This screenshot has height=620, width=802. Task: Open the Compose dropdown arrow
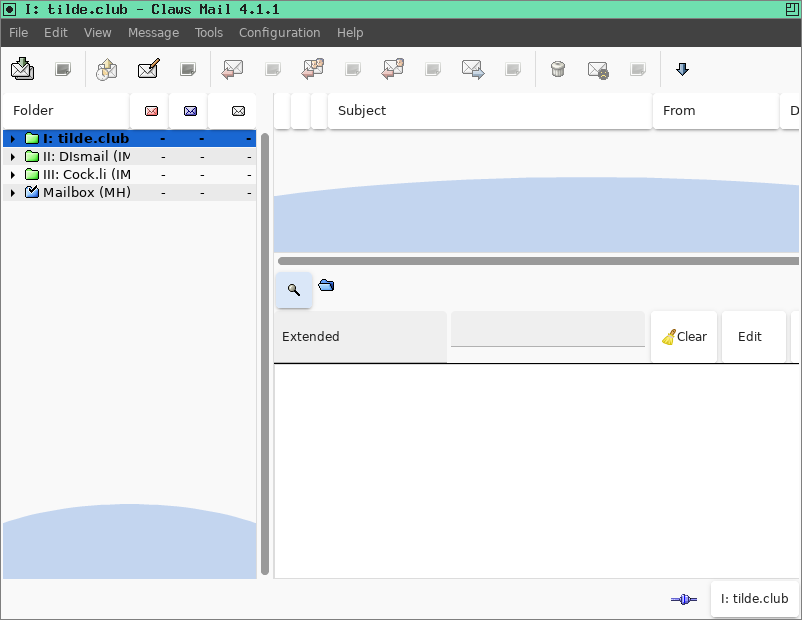click(188, 69)
